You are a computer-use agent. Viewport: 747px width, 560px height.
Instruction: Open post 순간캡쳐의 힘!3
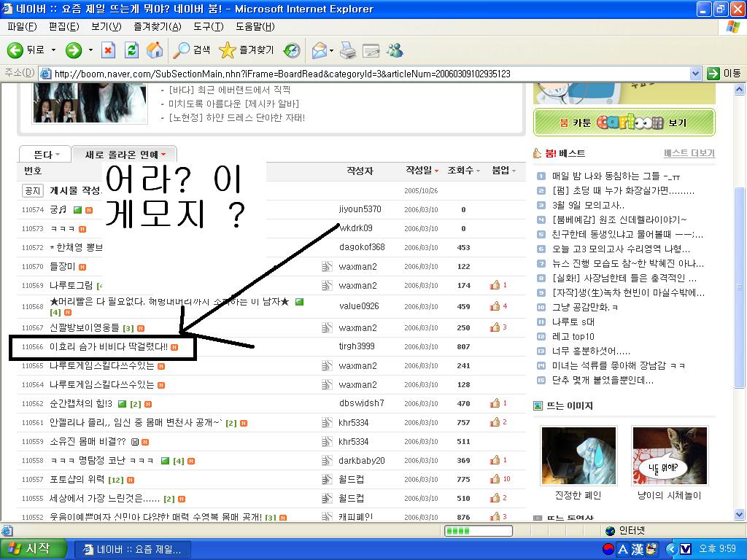(81, 404)
